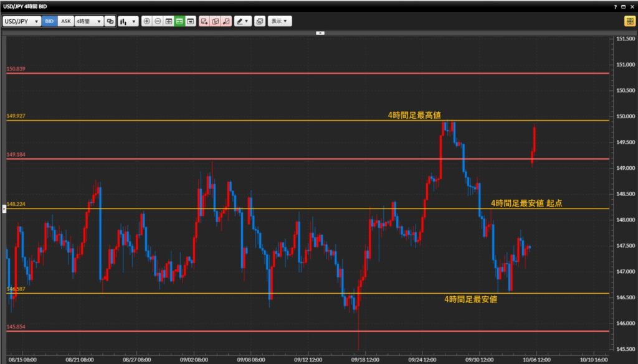638x364 pixels.
Task: Click the scroll-to-latest-candle icon
Action: coord(191,21)
